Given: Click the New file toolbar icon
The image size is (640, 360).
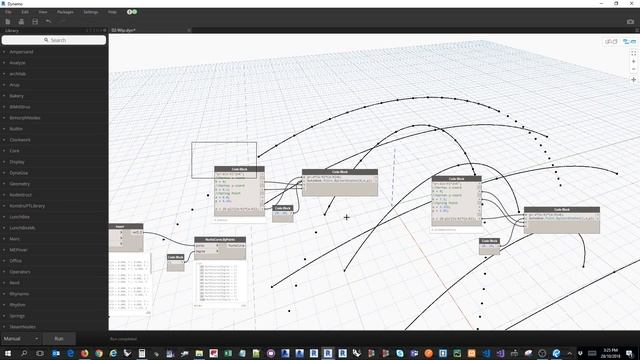Looking at the screenshot, I should [x=8, y=21].
